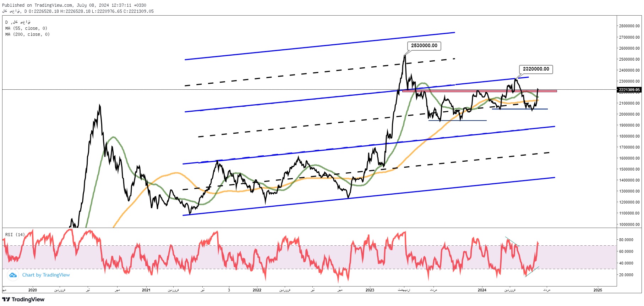Click the 1000000.00 price axis label
Image resolution: width=644 pixels, height=306 pixels.
(x=629, y=224)
